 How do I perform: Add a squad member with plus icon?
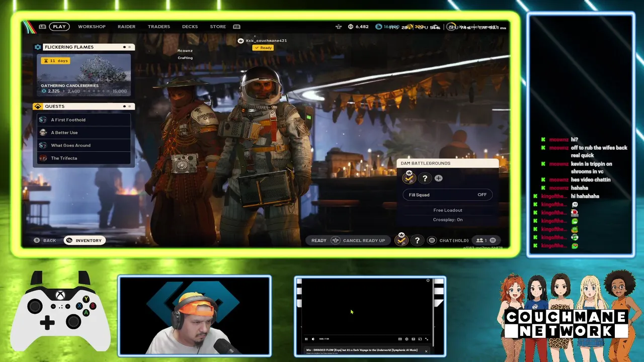click(439, 178)
